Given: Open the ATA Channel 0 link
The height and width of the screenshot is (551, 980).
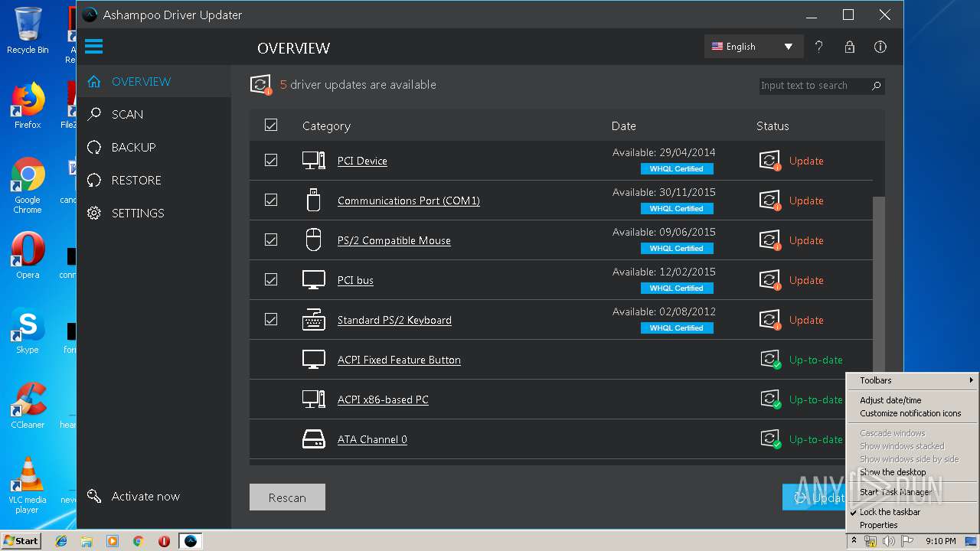Looking at the screenshot, I should (372, 439).
